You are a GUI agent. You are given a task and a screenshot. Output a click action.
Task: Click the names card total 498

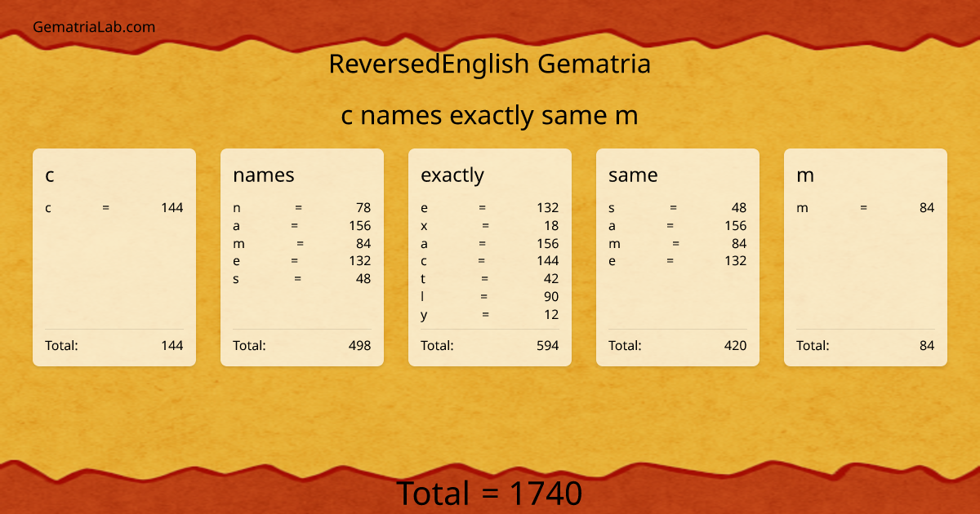360,346
